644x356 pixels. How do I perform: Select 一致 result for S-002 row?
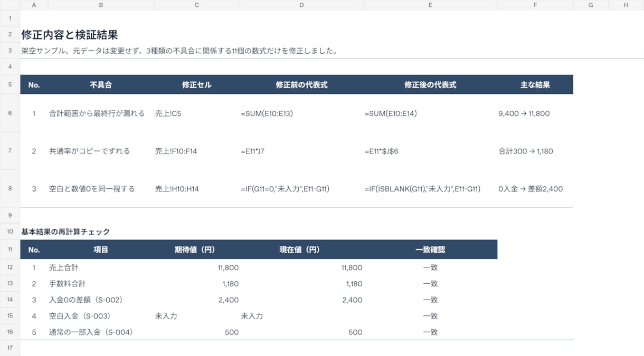(430, 300)
